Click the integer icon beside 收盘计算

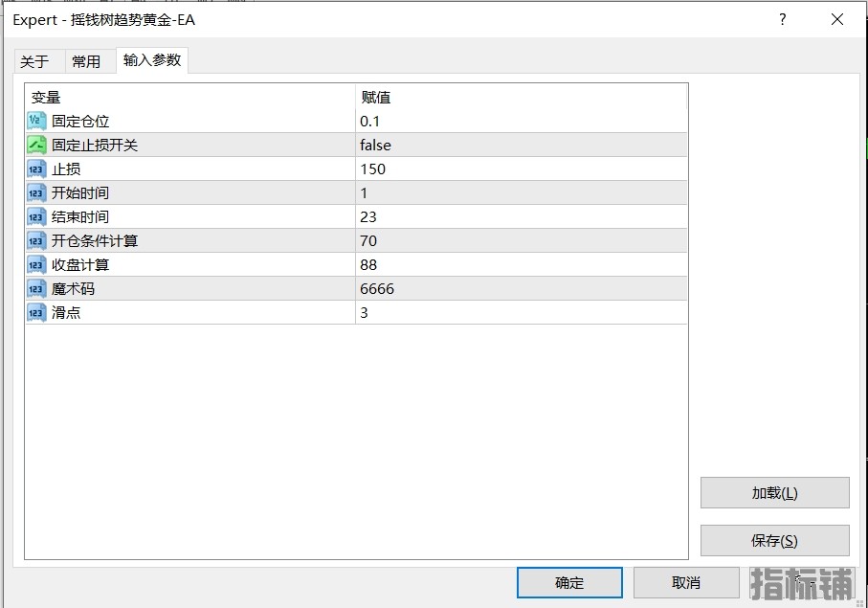[36, 264]
